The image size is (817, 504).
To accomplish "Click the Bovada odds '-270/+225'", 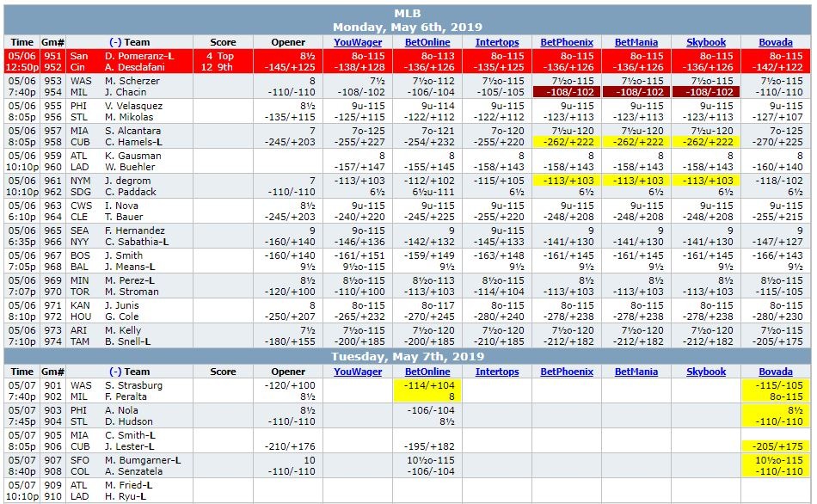I will pyautogui.click(x=777, y=142).
